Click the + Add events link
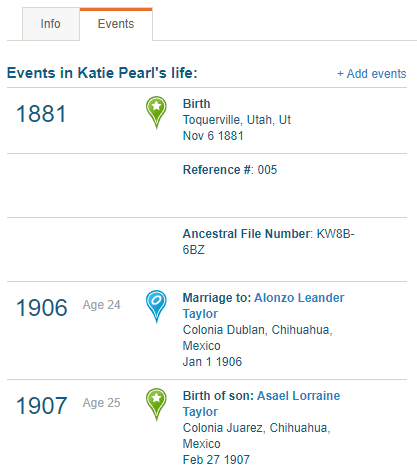 pos(372,74)
